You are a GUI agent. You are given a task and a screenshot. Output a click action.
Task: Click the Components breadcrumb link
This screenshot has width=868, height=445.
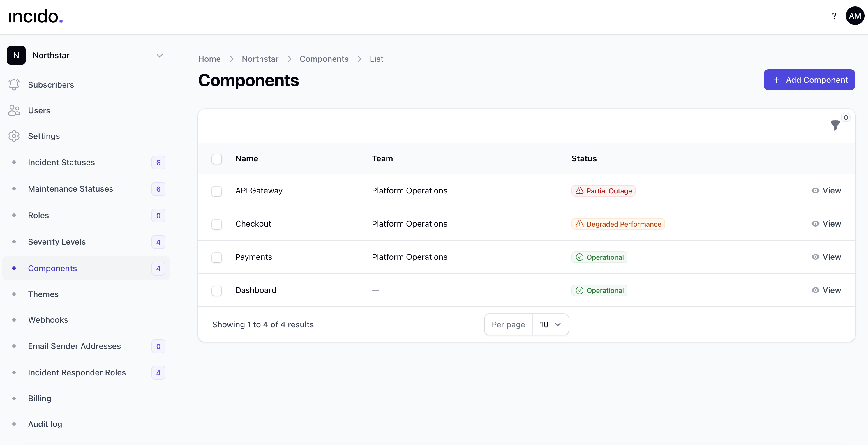(x=324, y=59)
